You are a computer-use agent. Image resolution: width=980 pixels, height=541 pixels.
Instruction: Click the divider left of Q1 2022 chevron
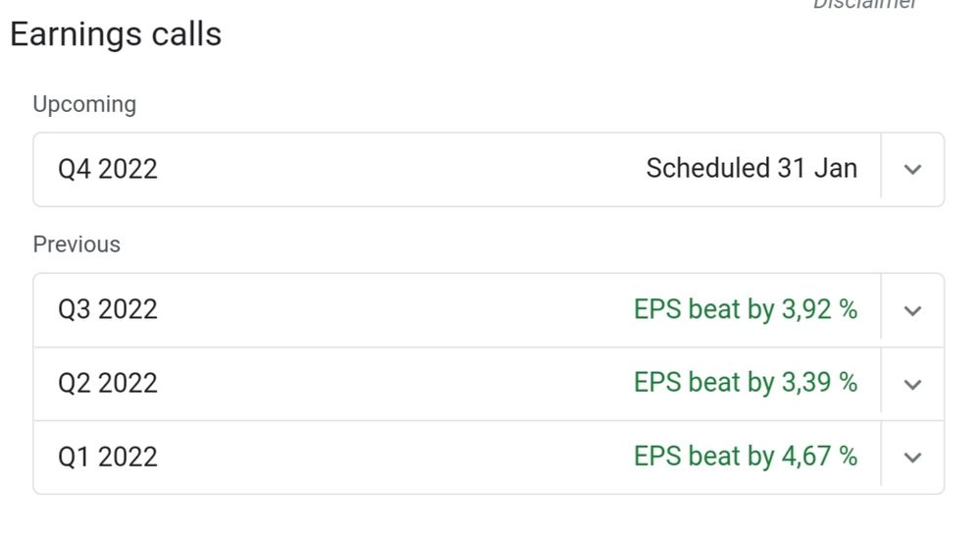pyautogui.click(x=881, y=457)
